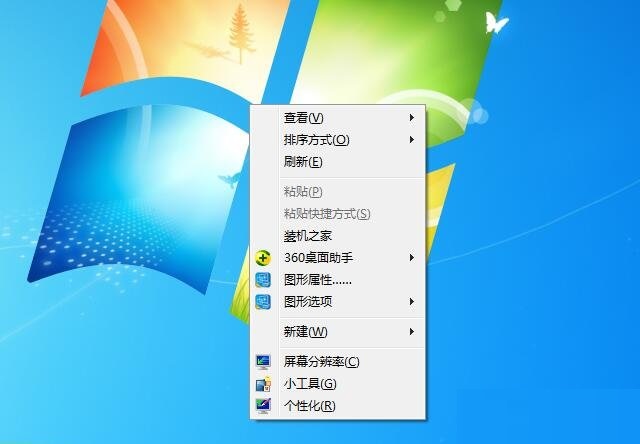Image resolution: width=640 pixels, height=444 pixels.
Task: Select the 粘贴快捷方式(S) entry
Action: 338,214
